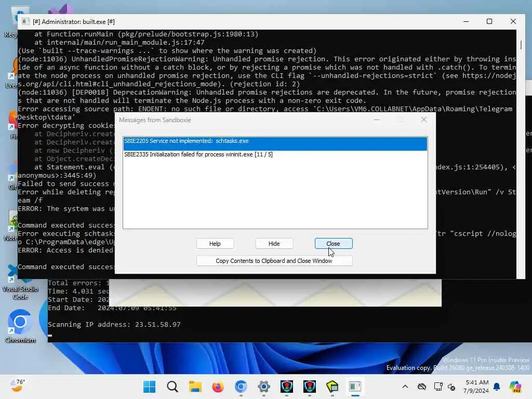Open the muted volume tray icon
Screen dimensions: 532x399
pyautogui.click(x=451, y=387)
